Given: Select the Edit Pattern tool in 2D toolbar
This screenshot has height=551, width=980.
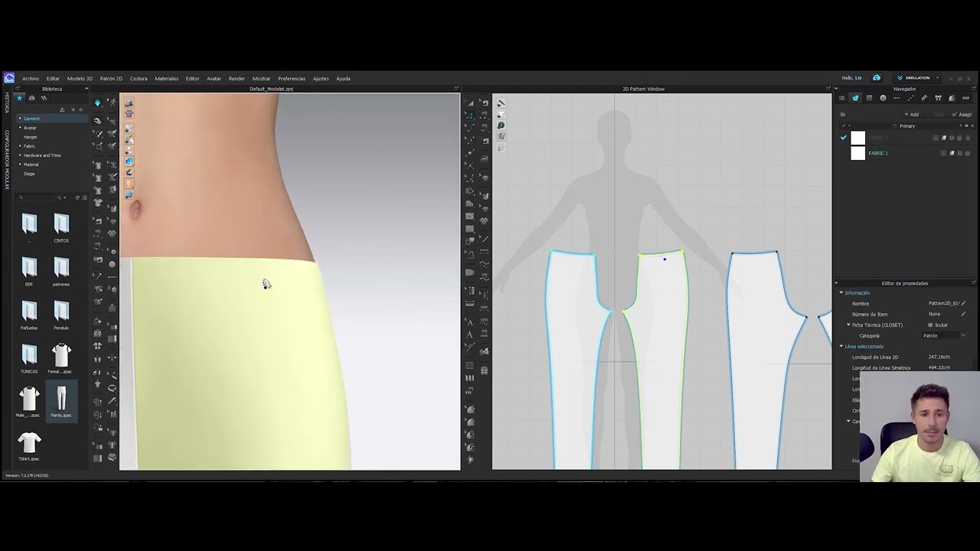Looking at the screenshot, I should tap(470, 116).
